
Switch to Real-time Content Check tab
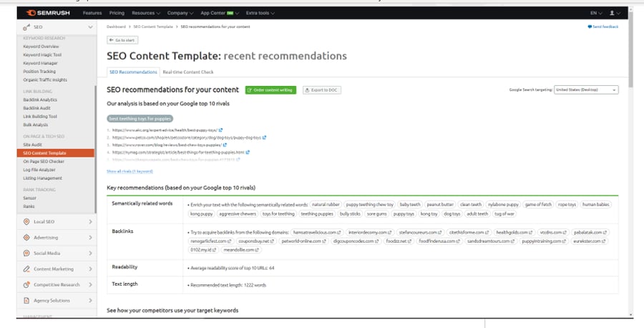point(188,72)
